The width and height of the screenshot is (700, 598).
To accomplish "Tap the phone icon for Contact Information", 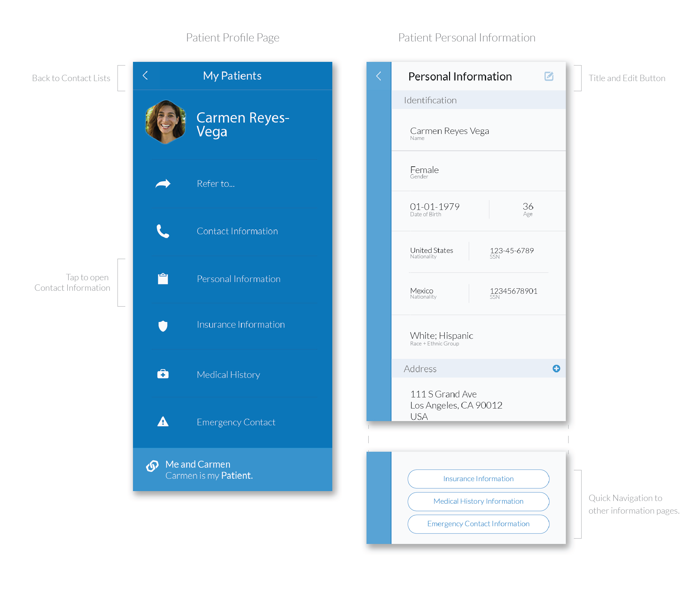I will pos(163,231).
